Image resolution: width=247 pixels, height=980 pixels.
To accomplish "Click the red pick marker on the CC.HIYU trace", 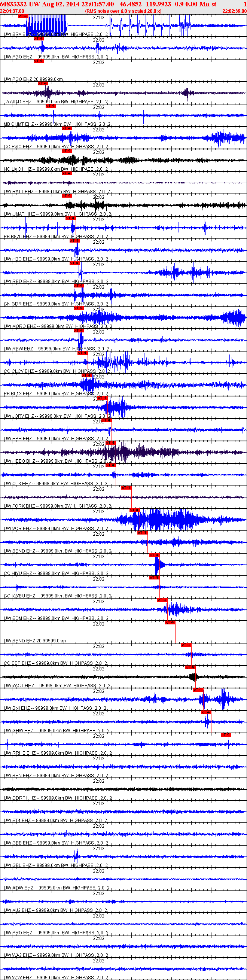I will point(154,555).
